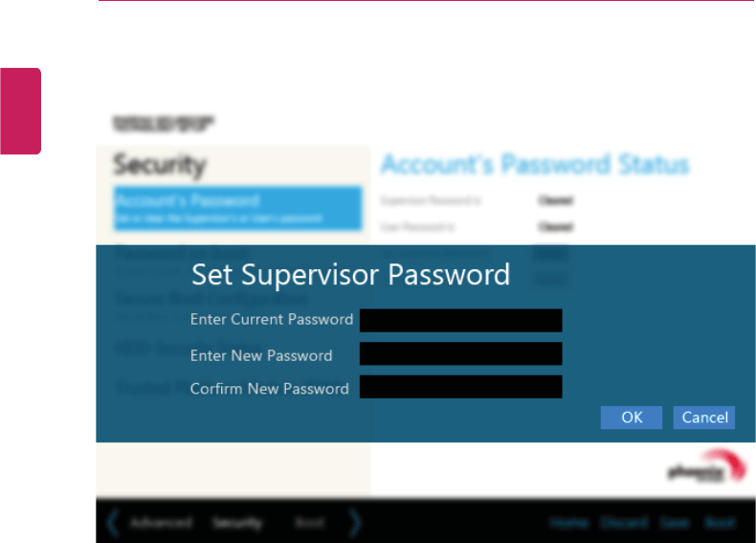The height and width of the screenshot is (543, 756).
Task: Click the Save link in bottom bar
Action: (x=675, y=522)
